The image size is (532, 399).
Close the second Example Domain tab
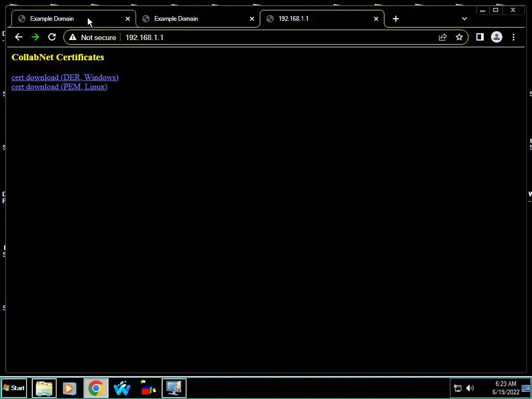252,19
